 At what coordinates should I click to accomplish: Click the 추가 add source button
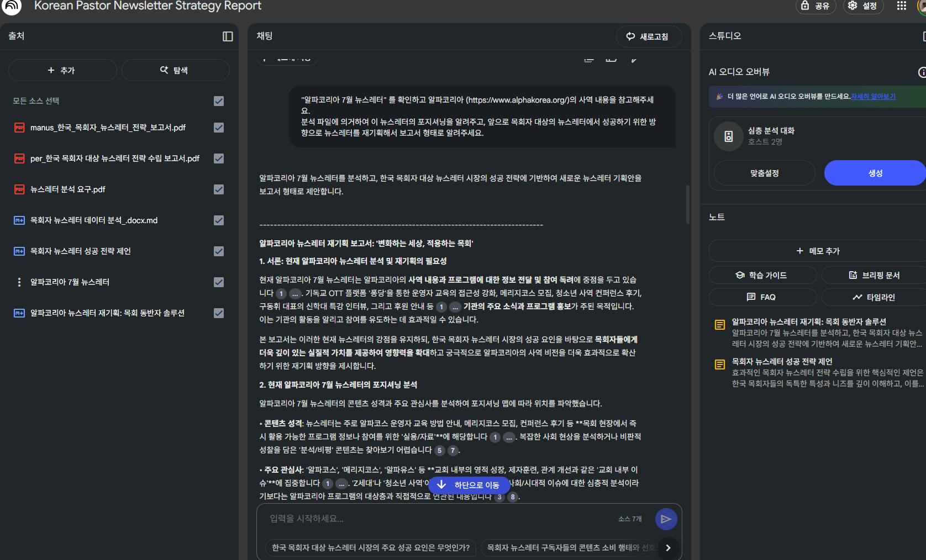pos(62,70)
